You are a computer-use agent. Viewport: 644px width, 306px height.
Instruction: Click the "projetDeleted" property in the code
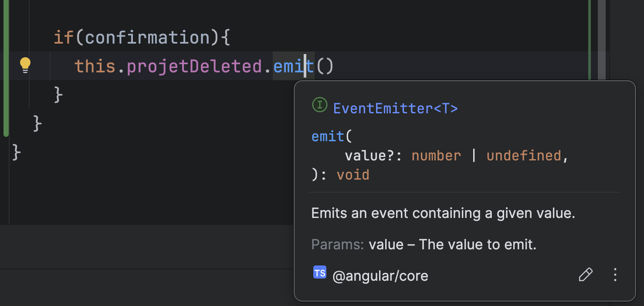tap(194, 66)
